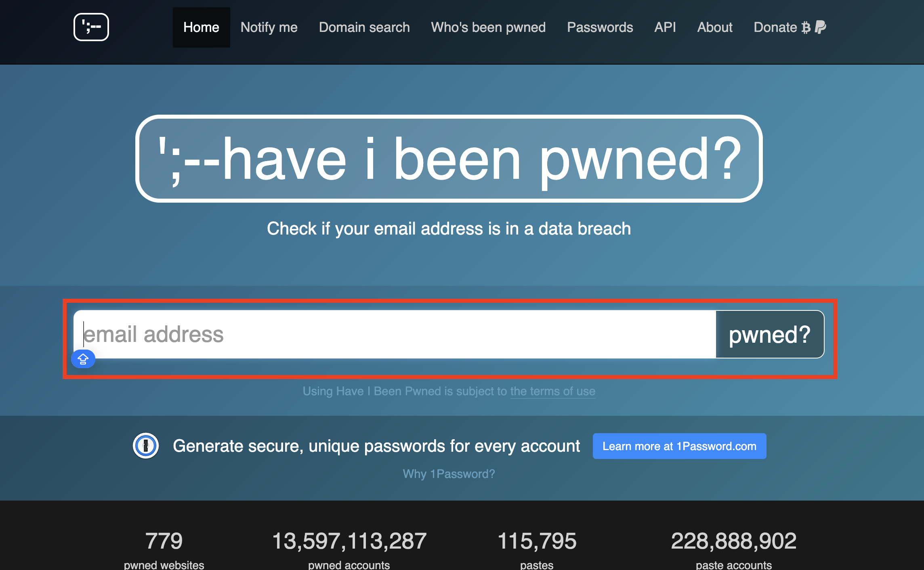The width and height of the screenshot is (924, 570).
Task: Navigate to Passwords page
Action: pyautogui.click(x=600, y=27)
